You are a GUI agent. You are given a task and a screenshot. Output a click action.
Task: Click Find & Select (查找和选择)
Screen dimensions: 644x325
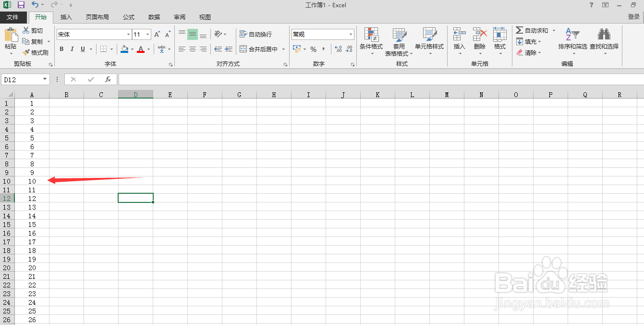604,41
